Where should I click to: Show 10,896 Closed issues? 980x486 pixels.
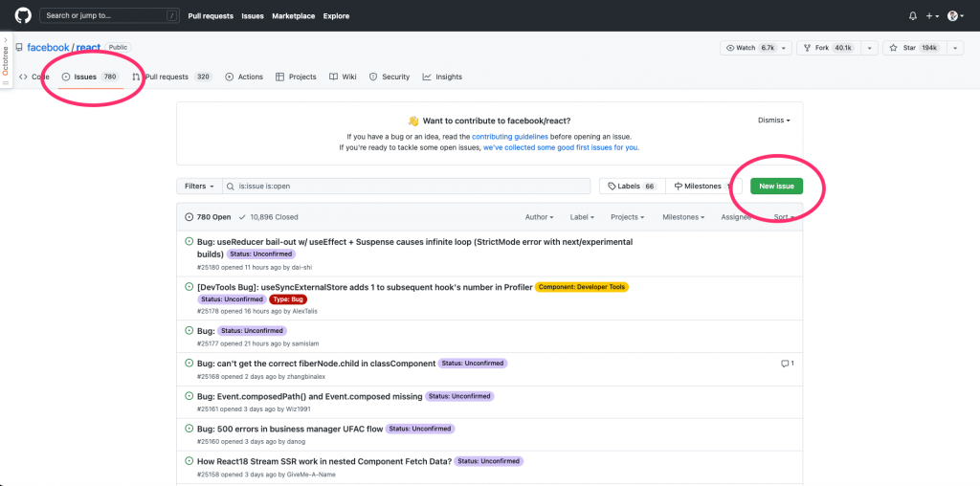268,217
